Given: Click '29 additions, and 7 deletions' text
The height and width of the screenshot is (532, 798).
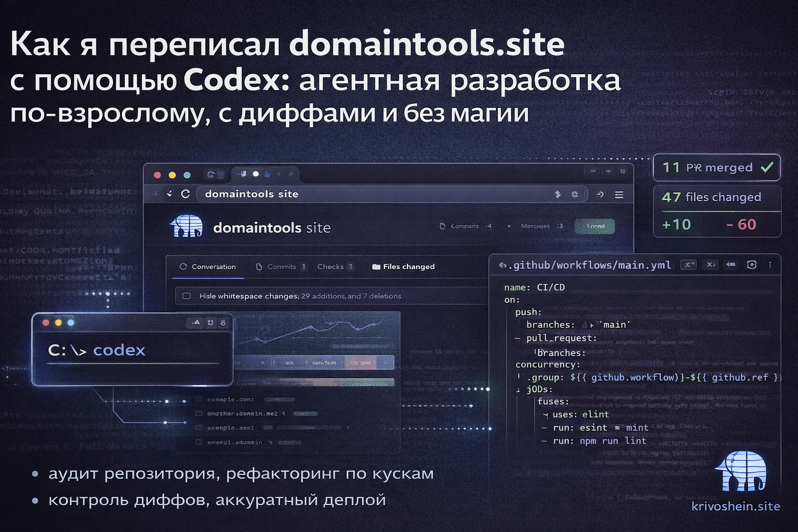Looking at the screenshot, I should 351,296.
